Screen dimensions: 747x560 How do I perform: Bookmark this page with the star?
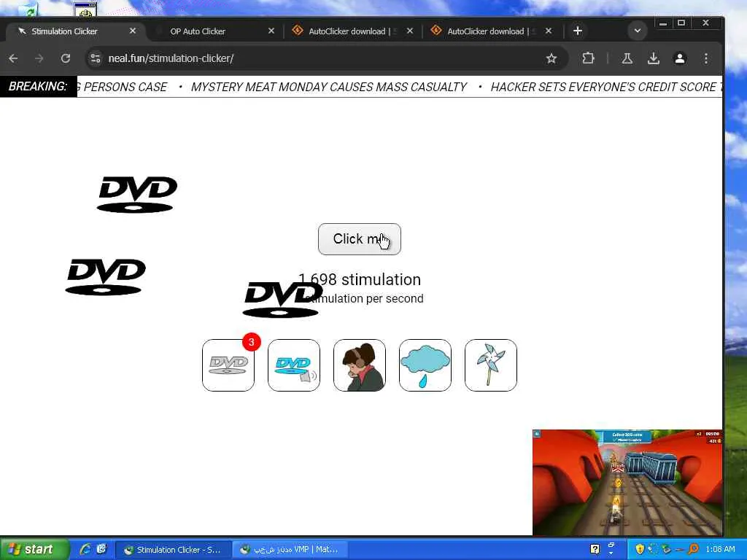click(x=551, y=58)
